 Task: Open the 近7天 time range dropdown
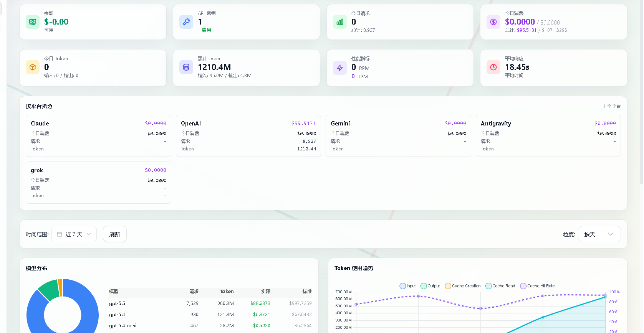74,234
